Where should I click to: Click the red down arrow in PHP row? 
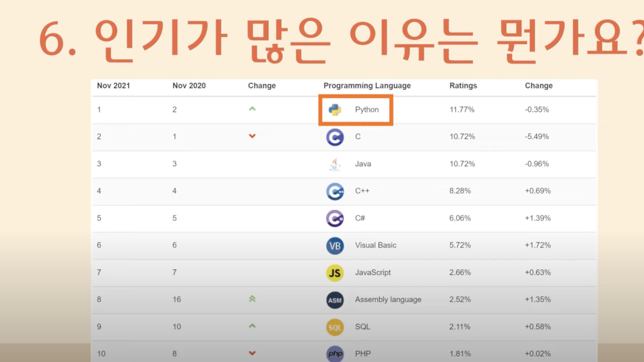click(x=252, y=353)
